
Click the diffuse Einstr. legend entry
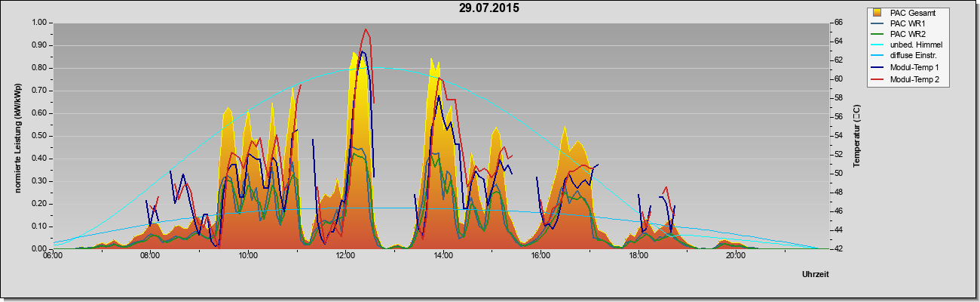click(x=907, y=57)
